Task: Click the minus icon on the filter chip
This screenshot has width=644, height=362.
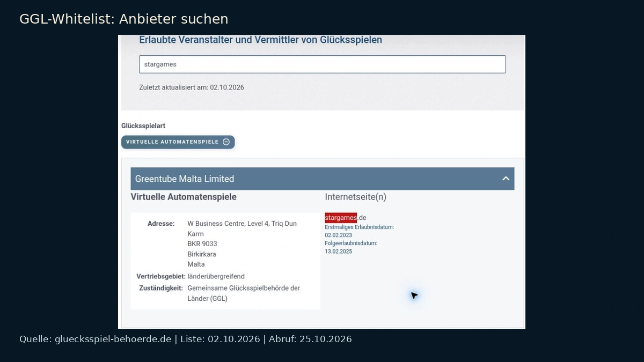Action: (226, 142)
